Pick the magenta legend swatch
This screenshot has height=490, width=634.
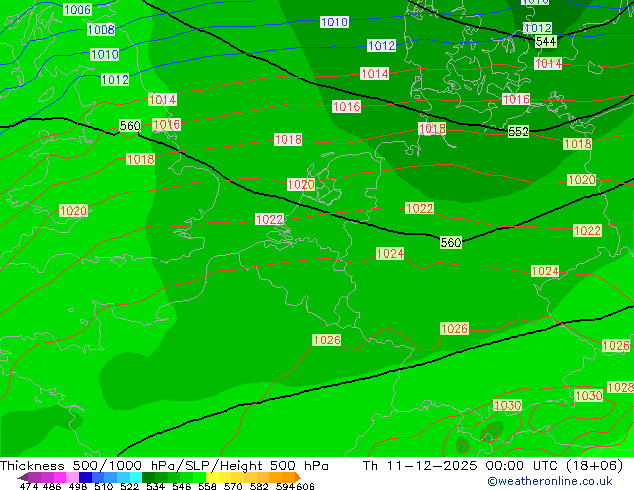60,477
